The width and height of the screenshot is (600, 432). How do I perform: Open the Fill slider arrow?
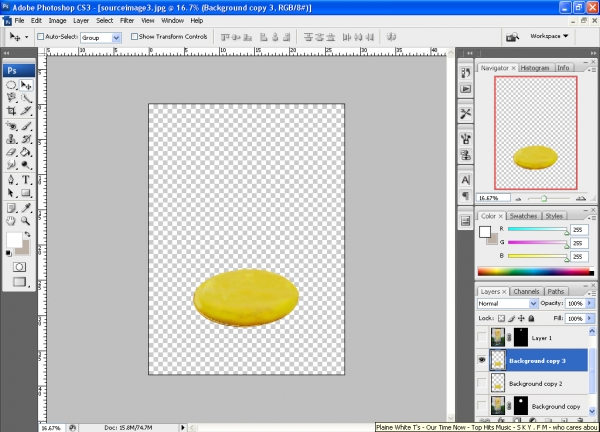590,318
